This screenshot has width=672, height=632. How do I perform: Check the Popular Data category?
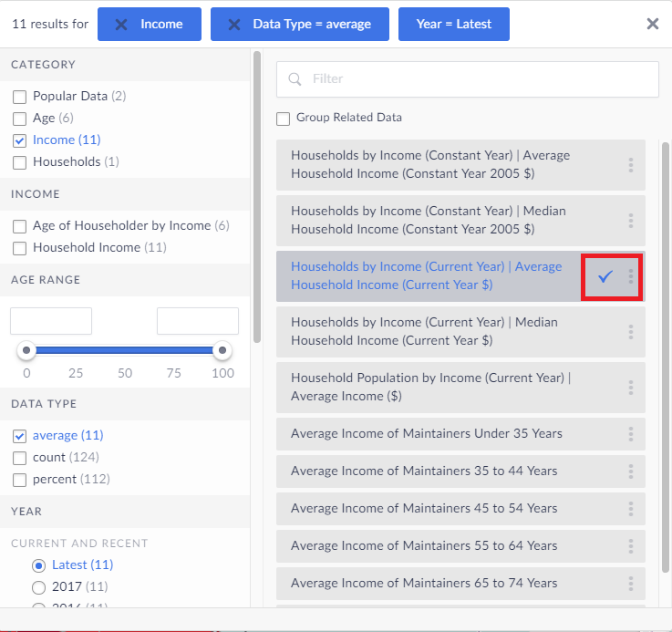(x=19, y=97)
